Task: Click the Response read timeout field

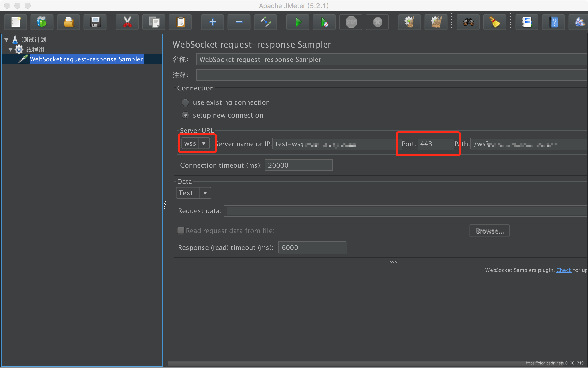Action: click(x=312, y=247)
